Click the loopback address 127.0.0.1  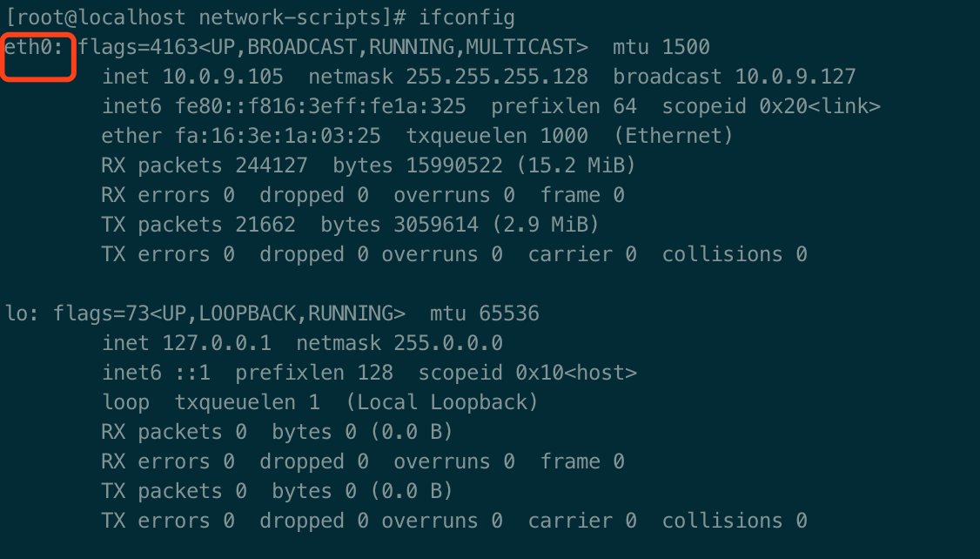point(217,343)
